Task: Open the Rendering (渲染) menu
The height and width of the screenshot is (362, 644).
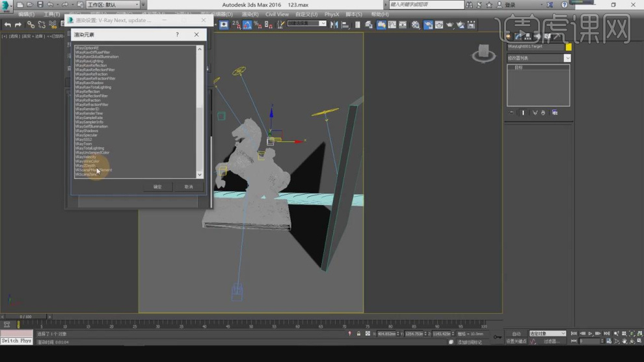Action: [250, 14]
